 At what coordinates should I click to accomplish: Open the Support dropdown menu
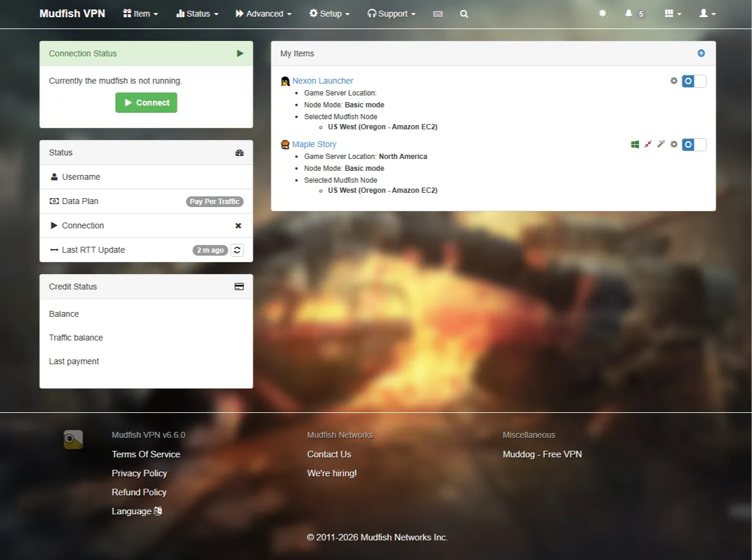[392, 14]
